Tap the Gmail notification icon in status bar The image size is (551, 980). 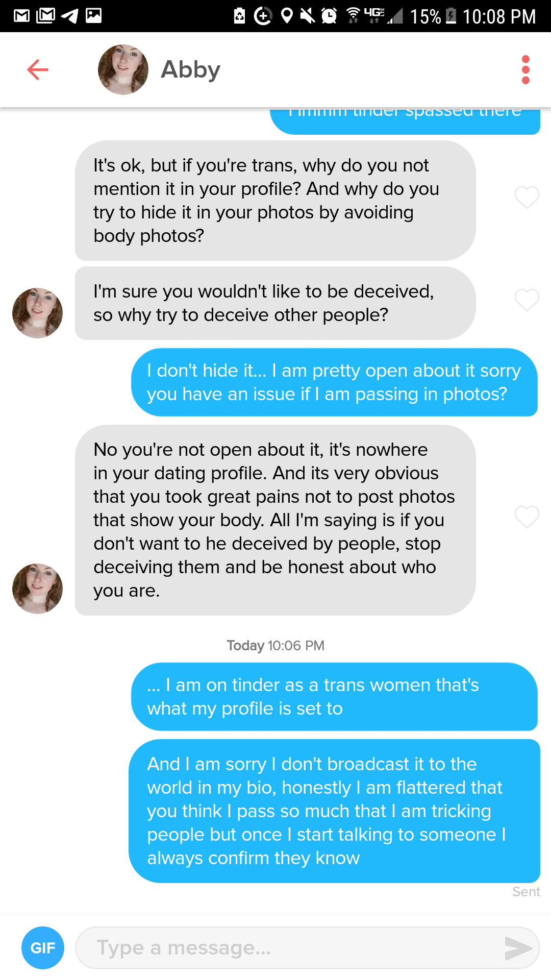tap(21, 16)
